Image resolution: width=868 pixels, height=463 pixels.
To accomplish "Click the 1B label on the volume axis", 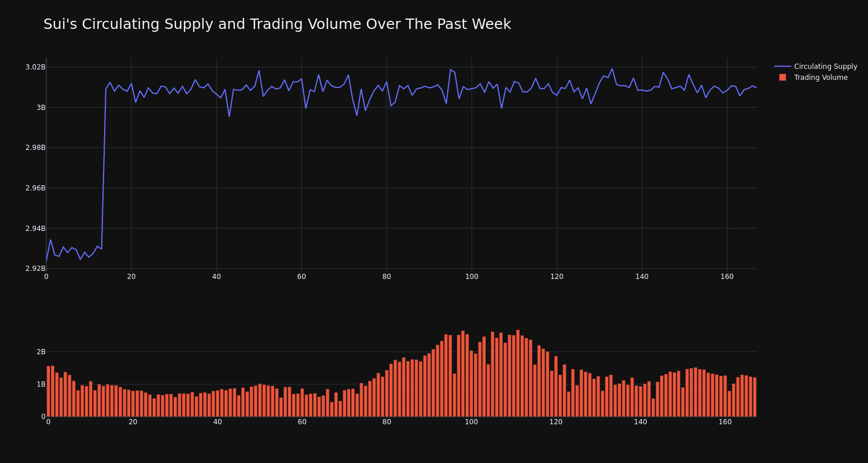I will (x=41, y=384).
